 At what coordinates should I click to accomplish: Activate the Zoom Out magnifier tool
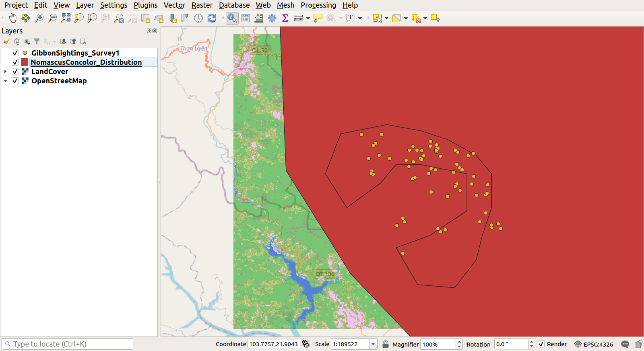click(x=52, y=18)
